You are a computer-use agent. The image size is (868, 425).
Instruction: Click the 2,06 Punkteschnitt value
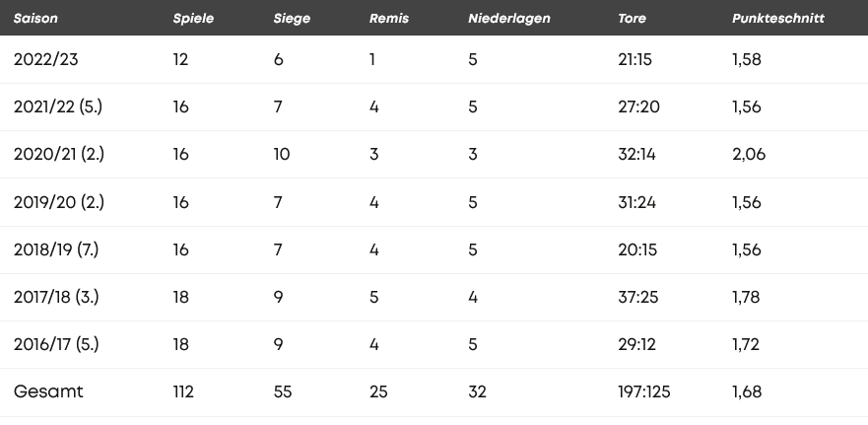749,155
